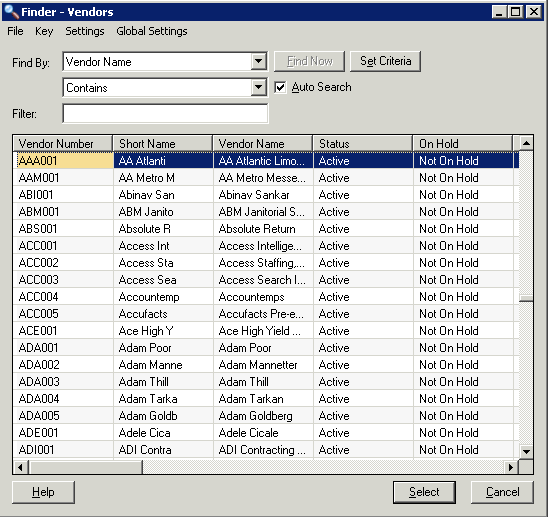Minimize the Finder - Vendors window
Viewport: 548px width, 517px height.
tap(500, 12)
